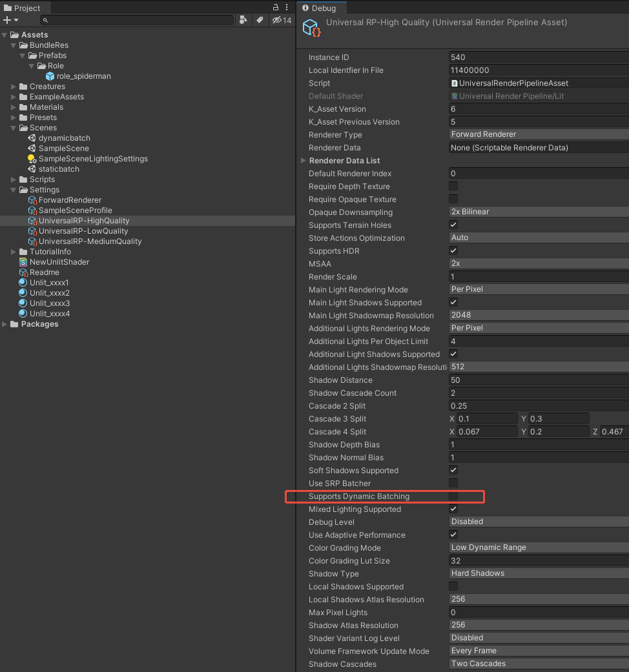
Task: Click the search-by-type filter icon
Action: tap(243, 20)
